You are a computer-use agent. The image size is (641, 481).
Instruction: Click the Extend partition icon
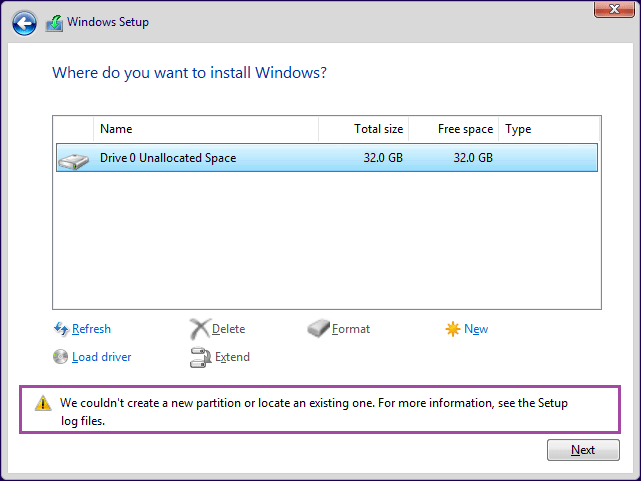[x=199, y=357]
